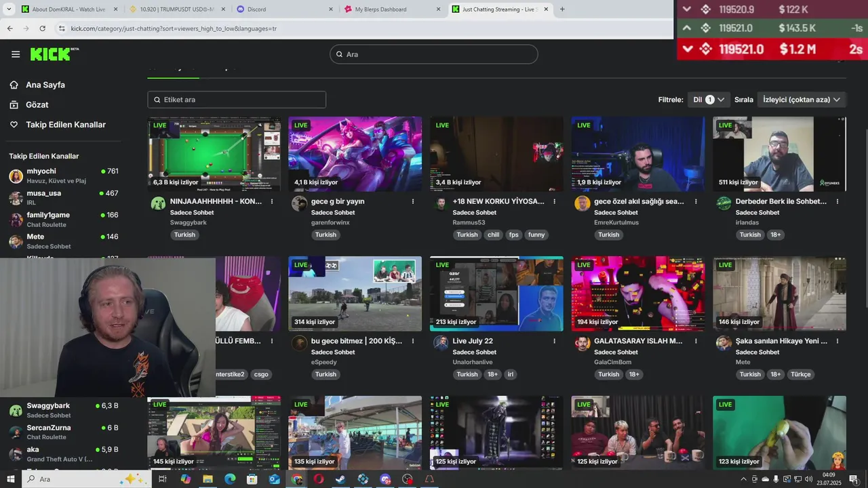The width and height of the screenshot is (868, 488).
Task: Click irlandas channel avatar
Action: tap(724, 203)
